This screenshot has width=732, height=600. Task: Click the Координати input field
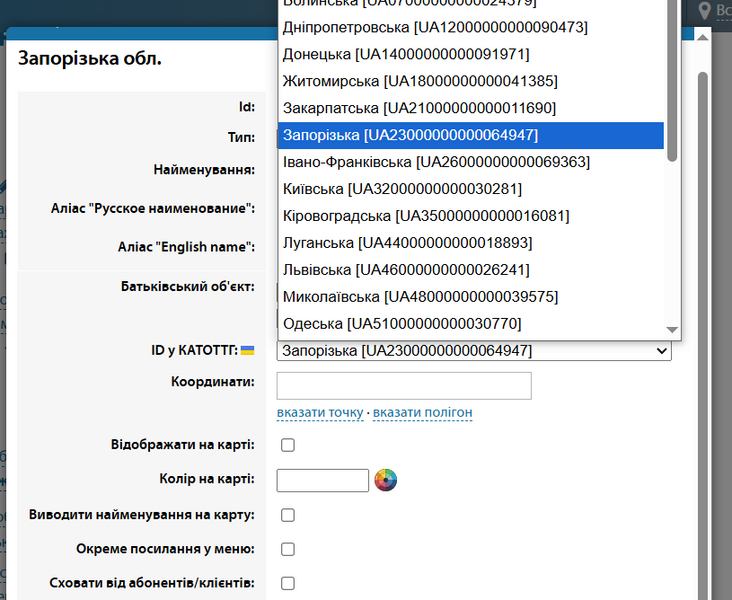tap(403, 385)
